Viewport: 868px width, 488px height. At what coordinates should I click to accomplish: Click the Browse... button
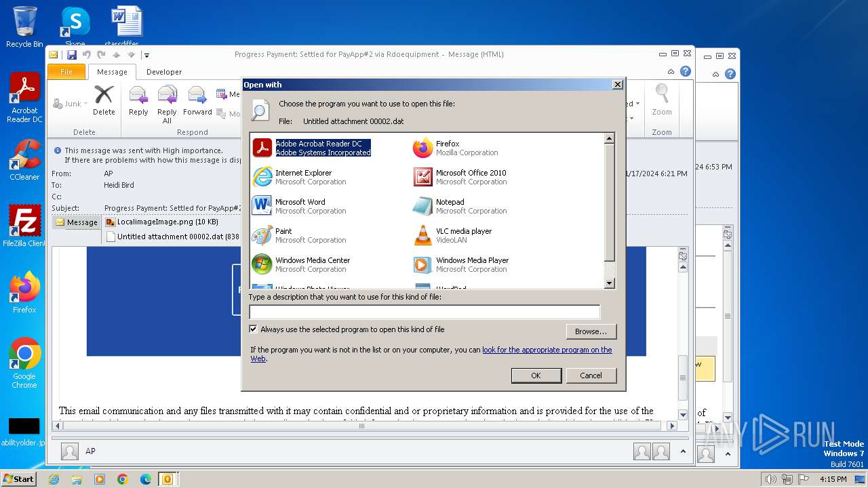pyautogui.click(x=591, y=331)
